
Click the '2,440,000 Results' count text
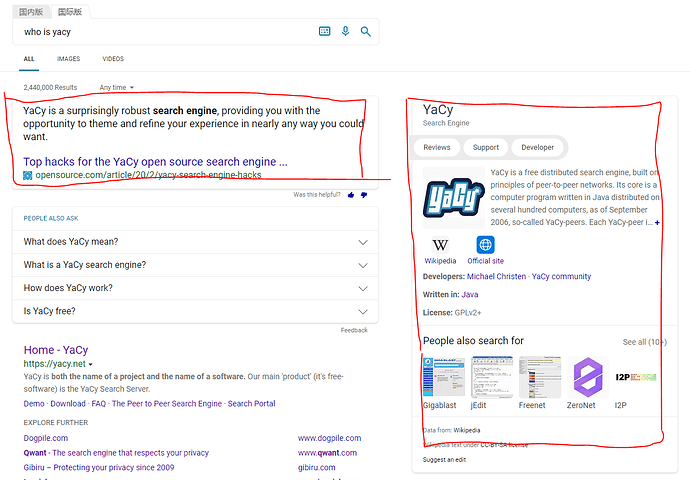point(50,88)
